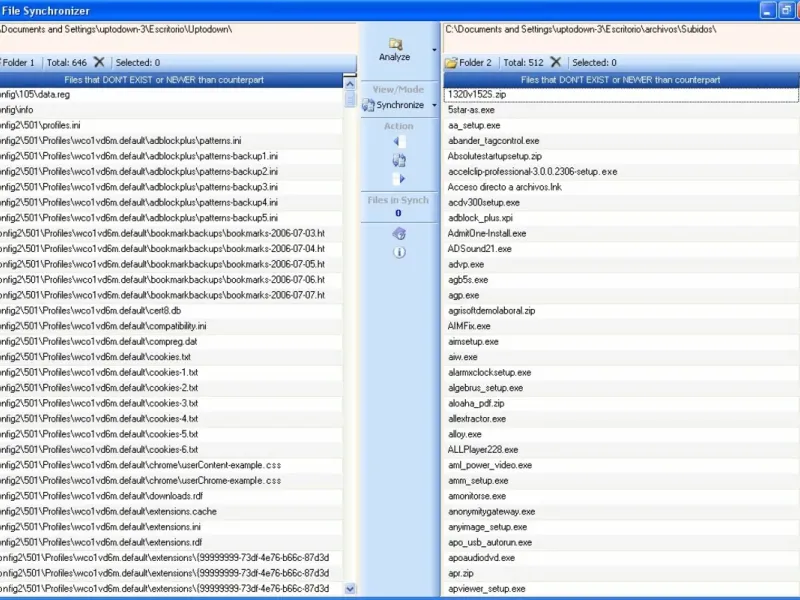Select the aml_power_video.exe file
The width and height of the screenshot is (800, 600).
621,465
